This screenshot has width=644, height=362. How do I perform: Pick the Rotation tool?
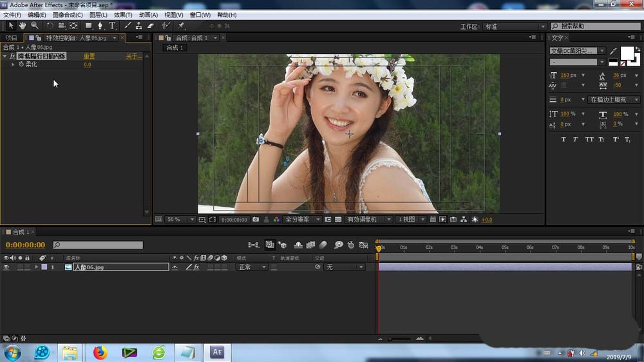50,26
